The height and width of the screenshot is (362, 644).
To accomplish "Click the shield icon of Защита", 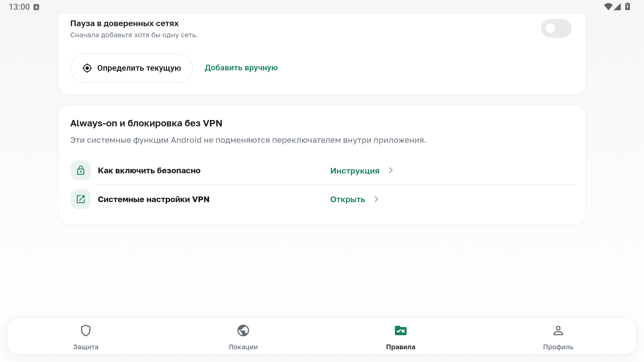I will [x=86, y=330].
